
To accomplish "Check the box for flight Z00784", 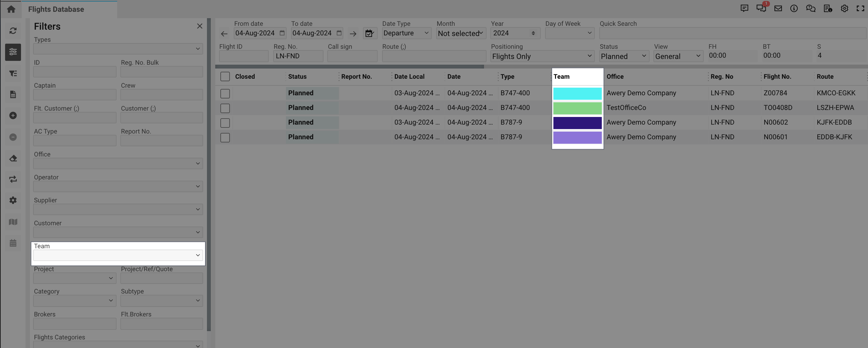I will 225,93.
